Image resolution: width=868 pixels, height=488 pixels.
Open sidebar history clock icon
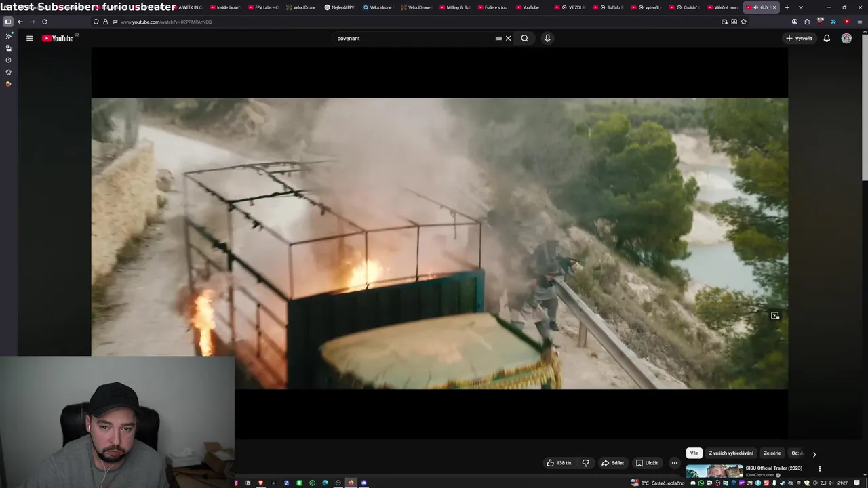[x=8, y=60]
